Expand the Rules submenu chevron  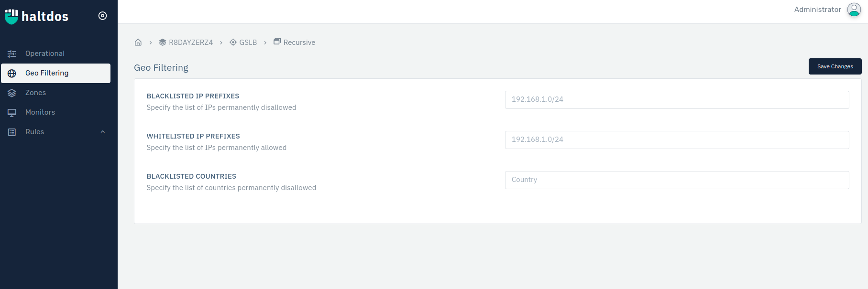tap(102, 132)
